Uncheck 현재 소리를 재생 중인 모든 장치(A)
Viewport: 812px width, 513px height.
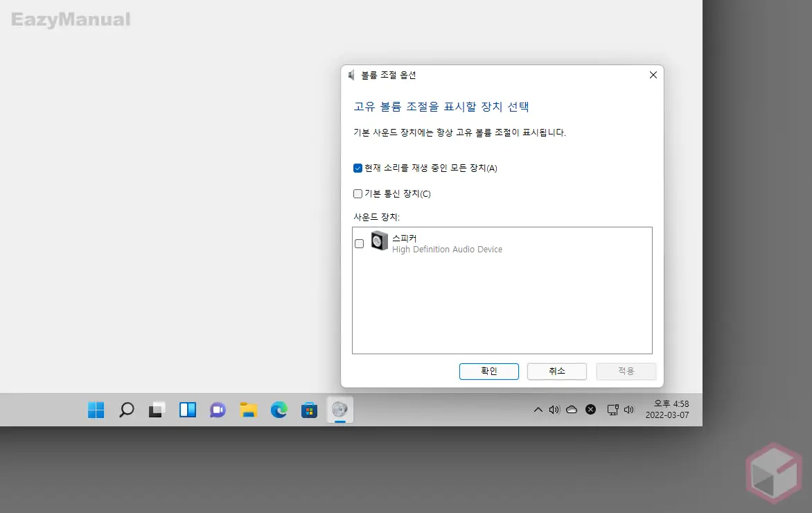coord(358,168)
